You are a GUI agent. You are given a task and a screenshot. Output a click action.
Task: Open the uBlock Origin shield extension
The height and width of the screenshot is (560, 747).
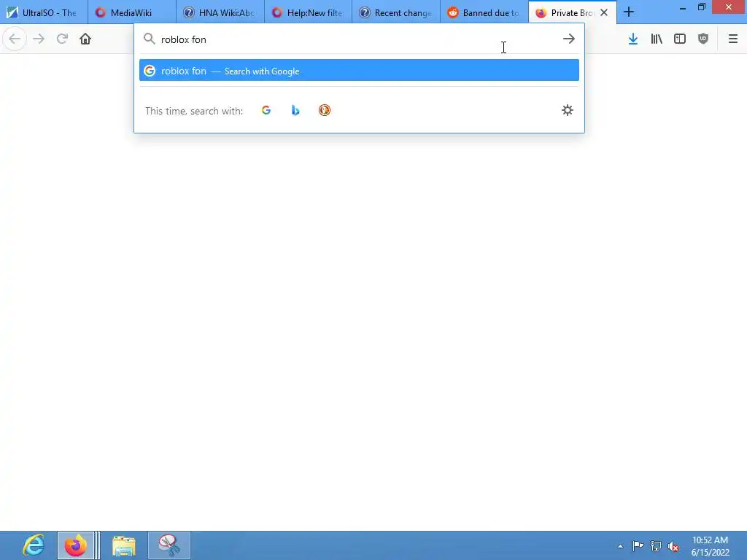pos(703,39)
